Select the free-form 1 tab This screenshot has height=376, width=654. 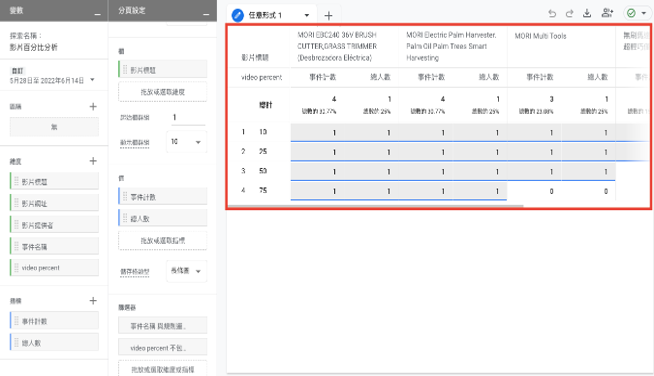[265, 15]
